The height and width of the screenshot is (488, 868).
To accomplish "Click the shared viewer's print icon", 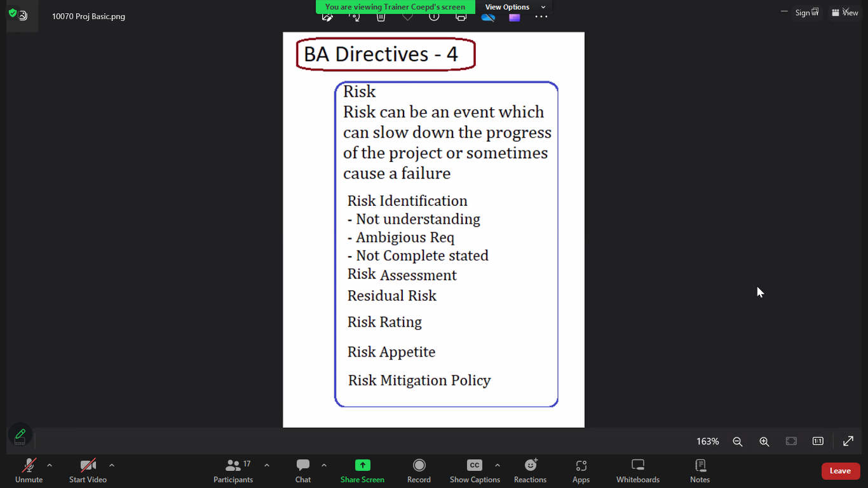I will [461, 17].
